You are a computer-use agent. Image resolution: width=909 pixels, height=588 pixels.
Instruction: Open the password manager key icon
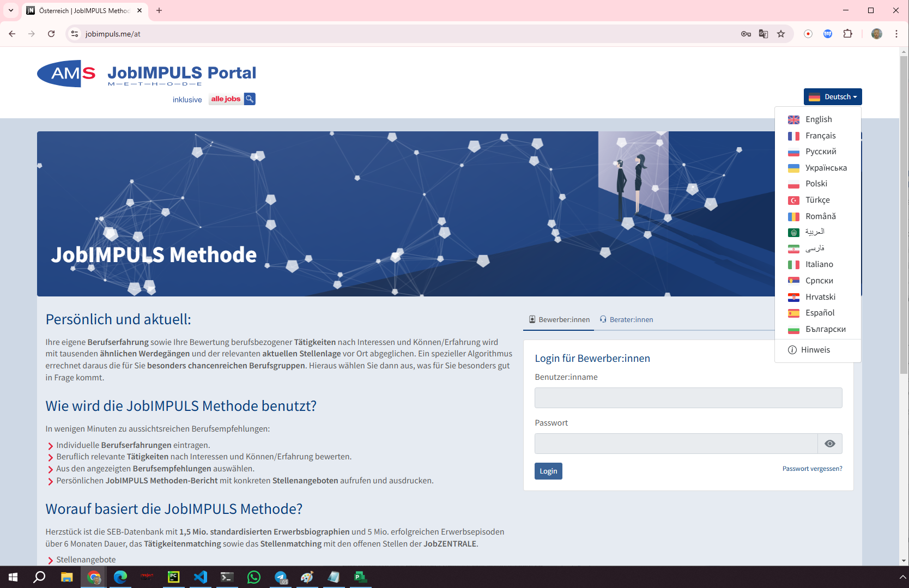coord(746,34)
